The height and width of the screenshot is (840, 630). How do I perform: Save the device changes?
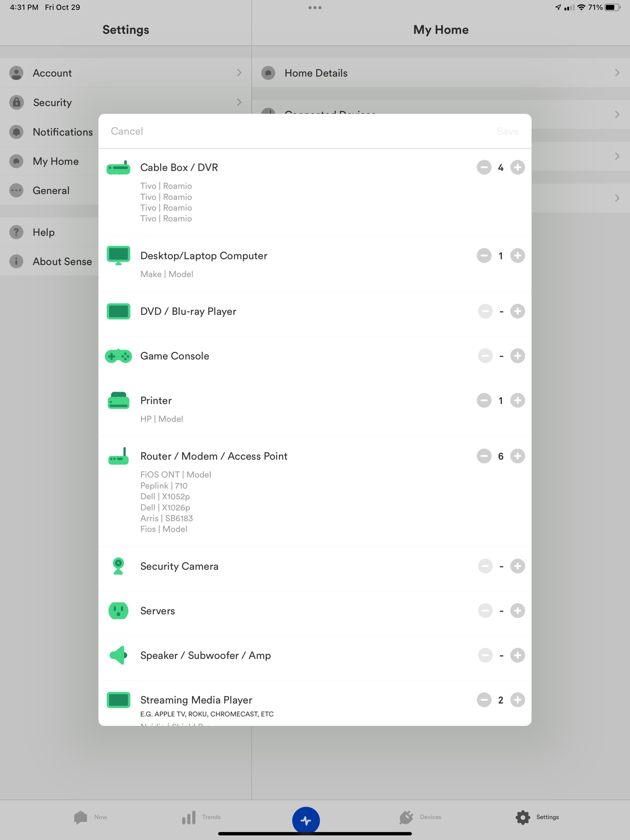pos(507,132)
